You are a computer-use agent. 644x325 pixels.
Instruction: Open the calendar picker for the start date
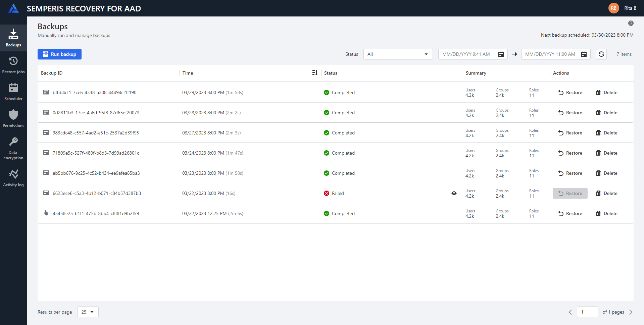[x=501, y=54]
